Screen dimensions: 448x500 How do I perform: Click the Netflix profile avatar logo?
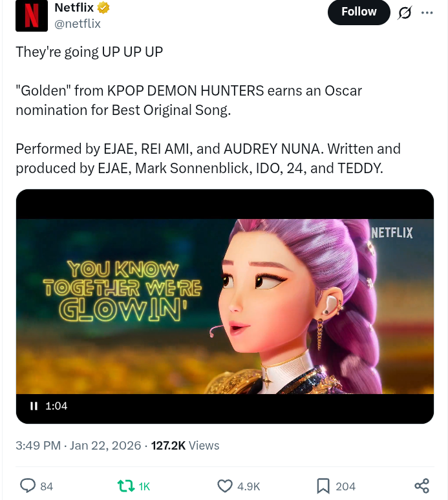32,16
